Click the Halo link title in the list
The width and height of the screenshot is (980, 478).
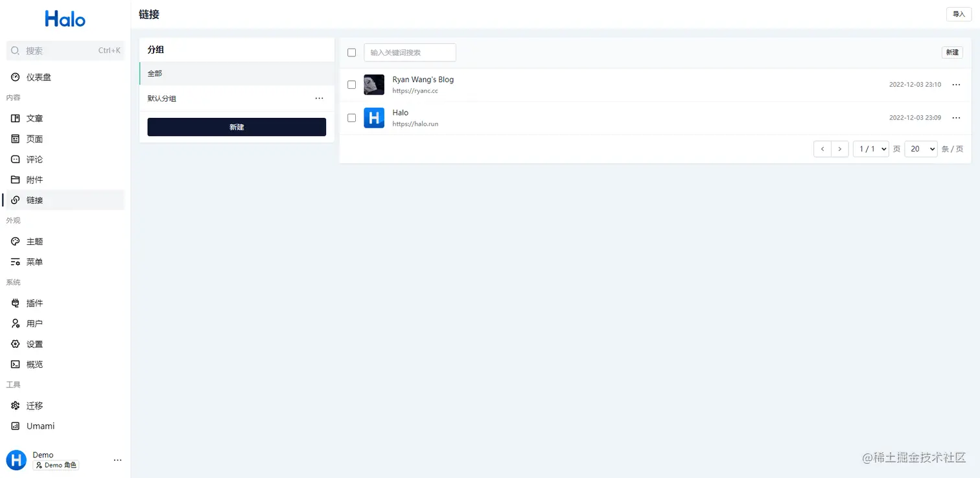(401, 113)
